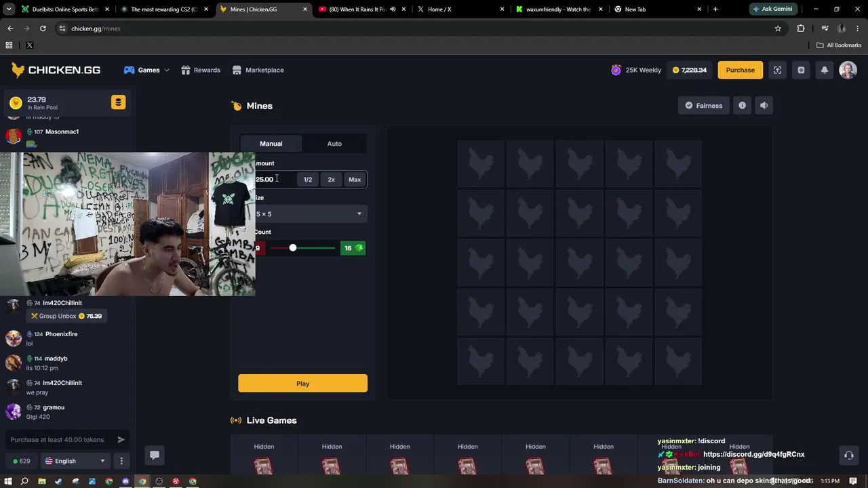
Task: Click the center chicken tile of grid
Action: 579,262
